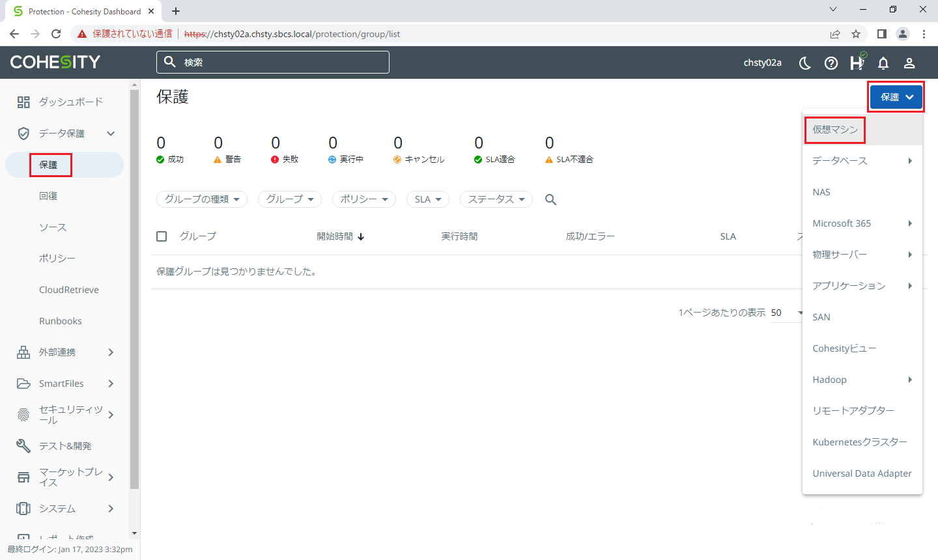The height and width of the screenshot is (560, 938).
Task: Select Cohesityビュー menu entry
Action: tap(862, 348)
